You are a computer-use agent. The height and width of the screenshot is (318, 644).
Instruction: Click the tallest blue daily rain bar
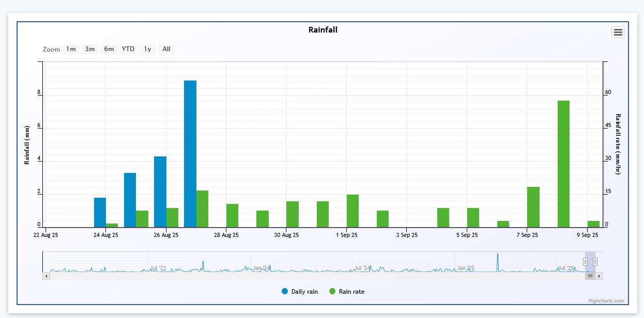coord(190,155)
